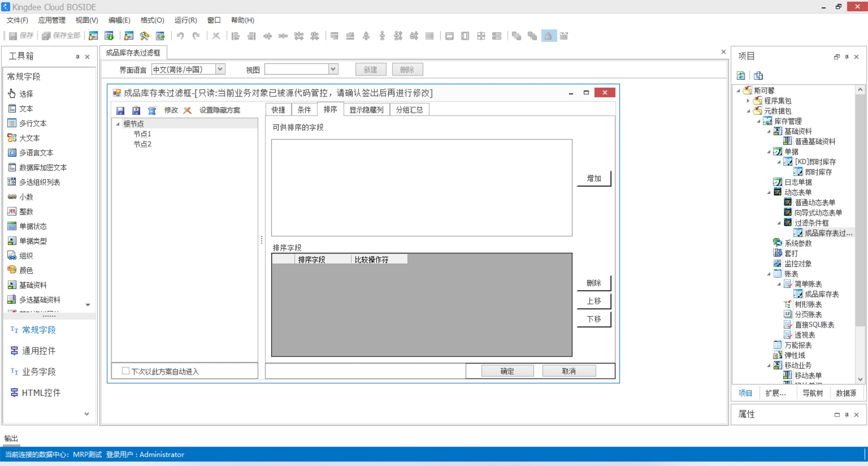Select 节点1 in the scheme tree
This screenshot has width=868, height=466.
142,134
